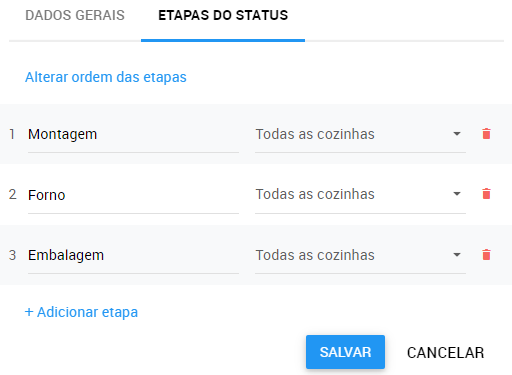The width and height of the screenshot is (512, 375).
Task: Click the Cancelar button
Action: pyautogui.click(x=445, y=353)
